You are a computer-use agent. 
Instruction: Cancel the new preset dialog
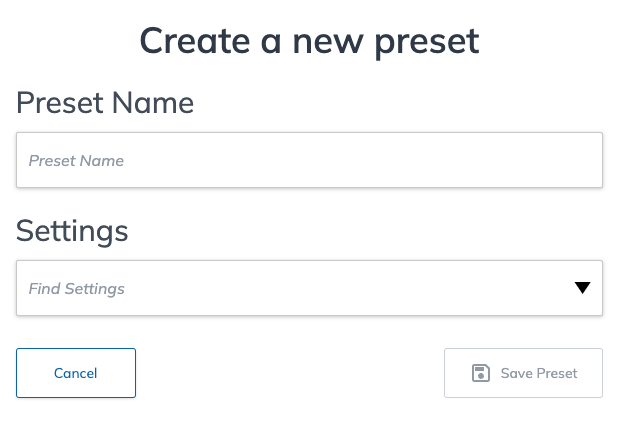[x=76, y=373]
